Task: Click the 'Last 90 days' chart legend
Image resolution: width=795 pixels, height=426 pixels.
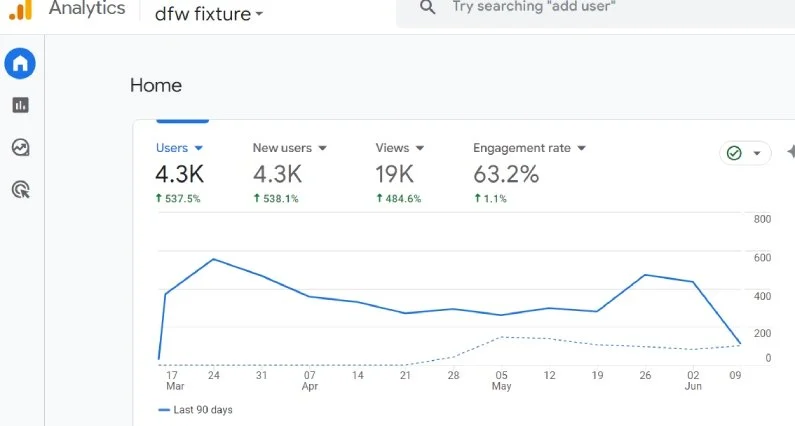Action: pos(195,410)
